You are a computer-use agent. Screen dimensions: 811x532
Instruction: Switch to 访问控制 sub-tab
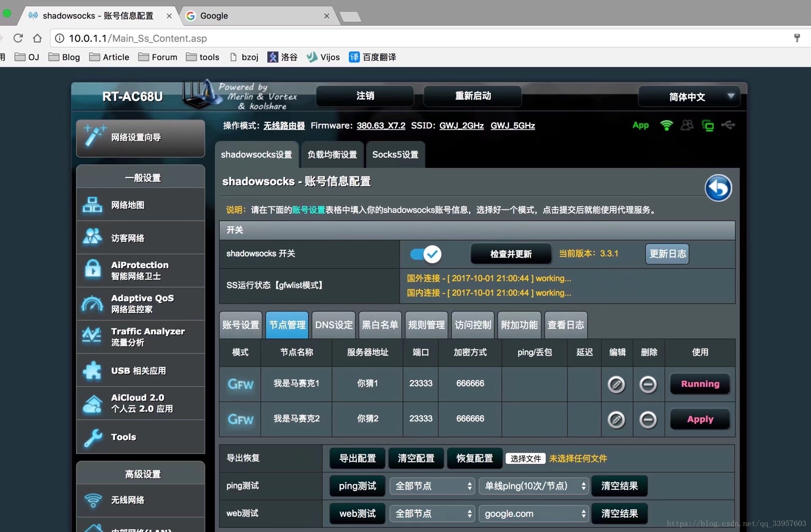coord(473,325)
